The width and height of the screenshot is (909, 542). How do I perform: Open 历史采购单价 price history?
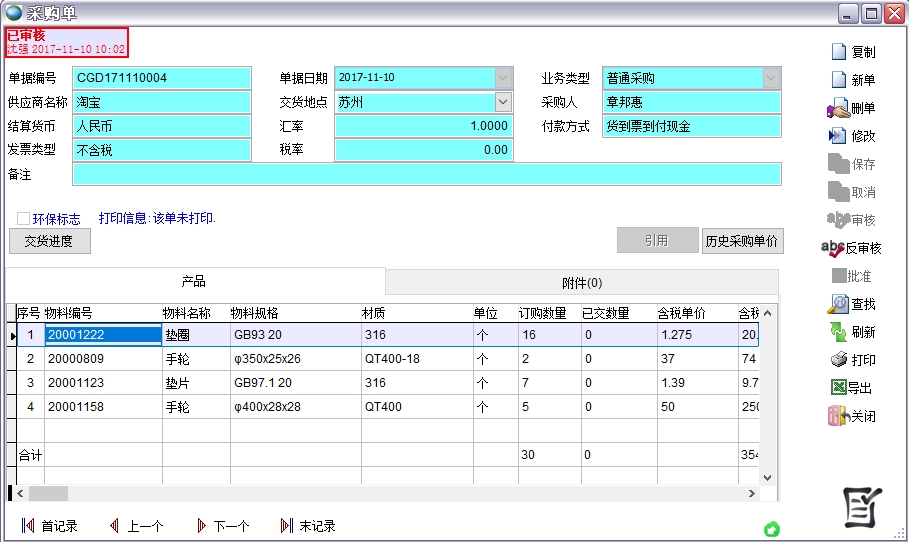(x=742, y=241)
